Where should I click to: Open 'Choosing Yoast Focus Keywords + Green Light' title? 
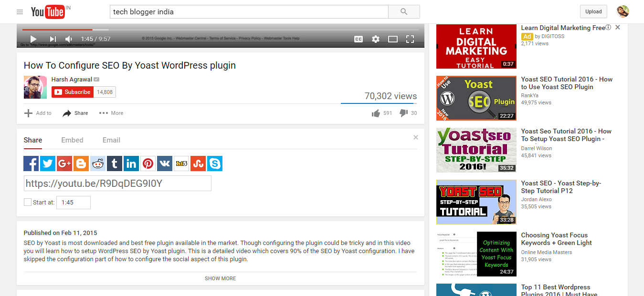point(557,239)
